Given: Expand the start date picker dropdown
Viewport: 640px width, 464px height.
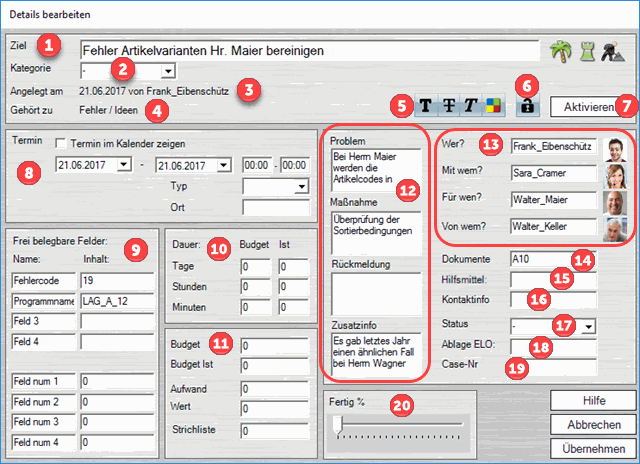Looking at the screenshot, I should coord(124,165).
